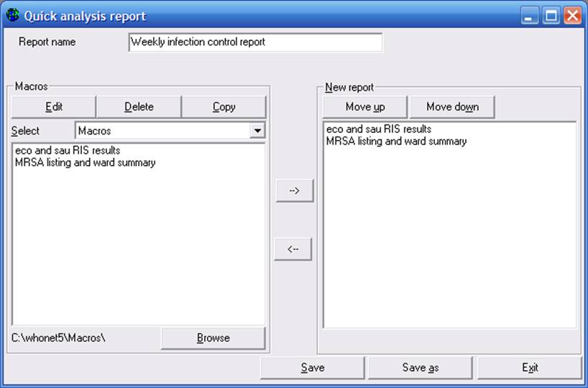Screen dimensions: 588x388
Task: Add macro with the right arrow button
Action: (x=295, y=191)
